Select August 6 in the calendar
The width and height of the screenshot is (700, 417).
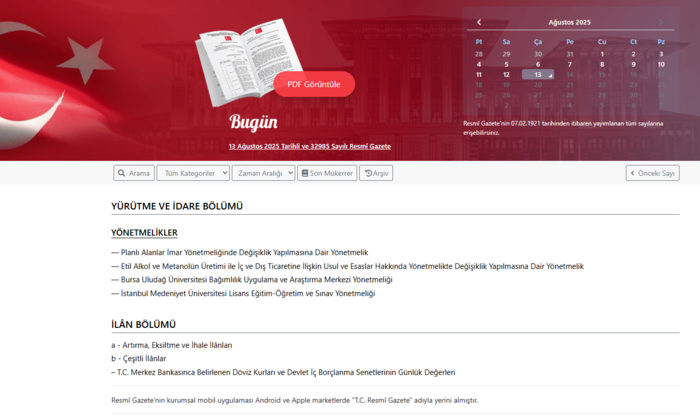[x=538, y=64]
